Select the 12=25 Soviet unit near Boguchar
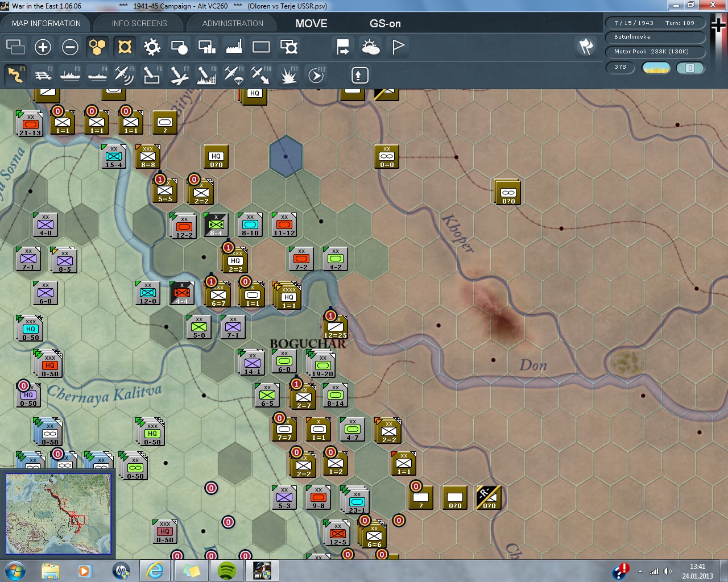 [335, 327]
